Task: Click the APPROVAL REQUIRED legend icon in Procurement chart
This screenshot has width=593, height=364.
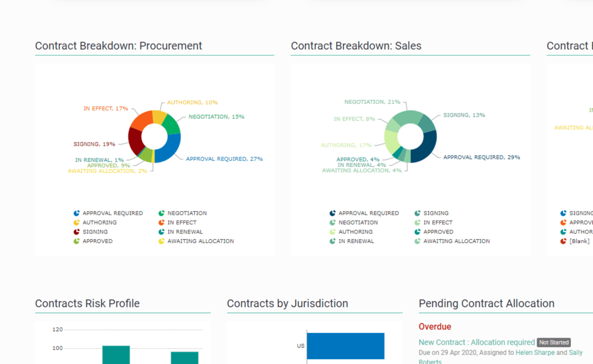Action: [76, 213]
